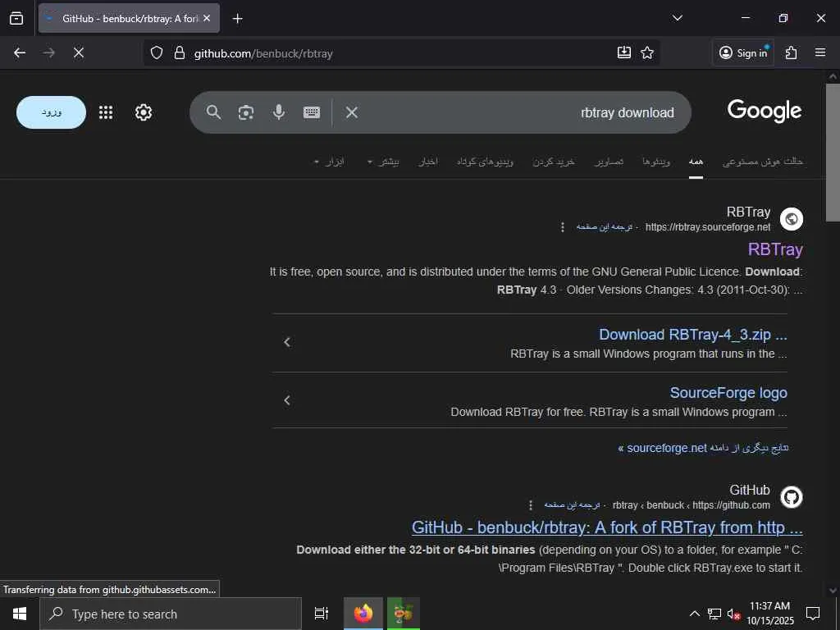The width and height of the screenshot is (840, 630).
Task: Switch to the Short videos tab
Action: 485,162
